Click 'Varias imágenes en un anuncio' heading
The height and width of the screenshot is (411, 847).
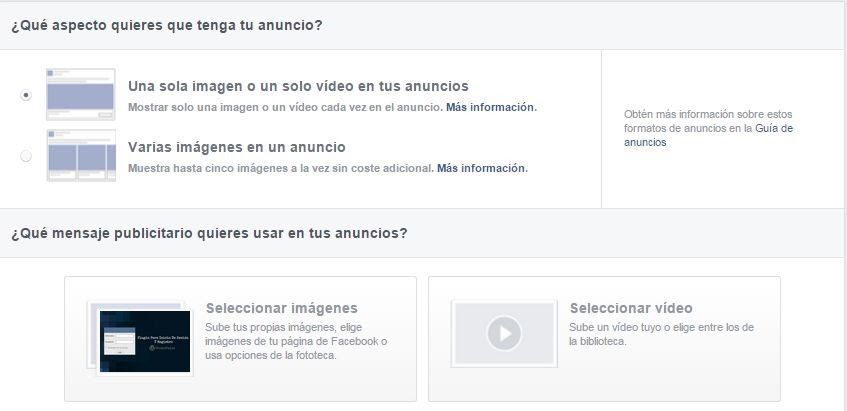pos(237,147)
